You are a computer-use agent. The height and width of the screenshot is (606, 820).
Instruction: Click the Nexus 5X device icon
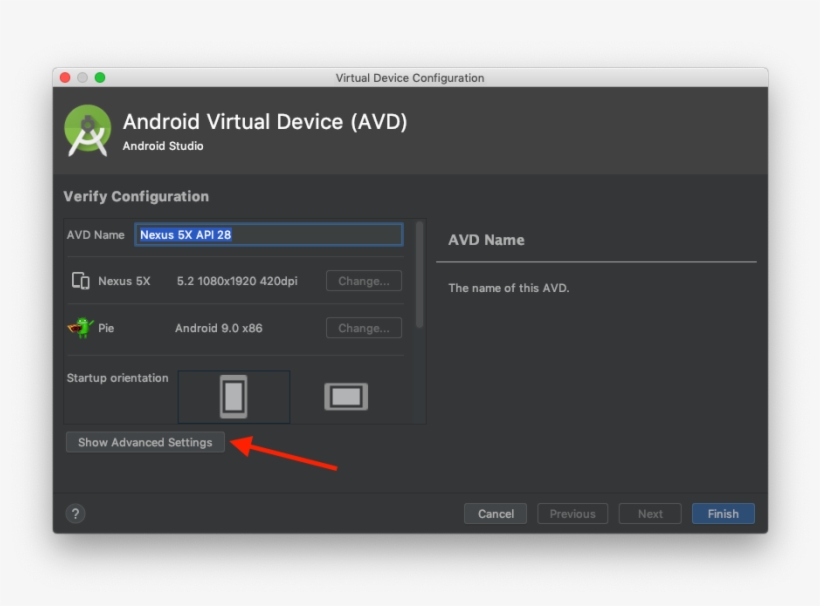point(81,281)
